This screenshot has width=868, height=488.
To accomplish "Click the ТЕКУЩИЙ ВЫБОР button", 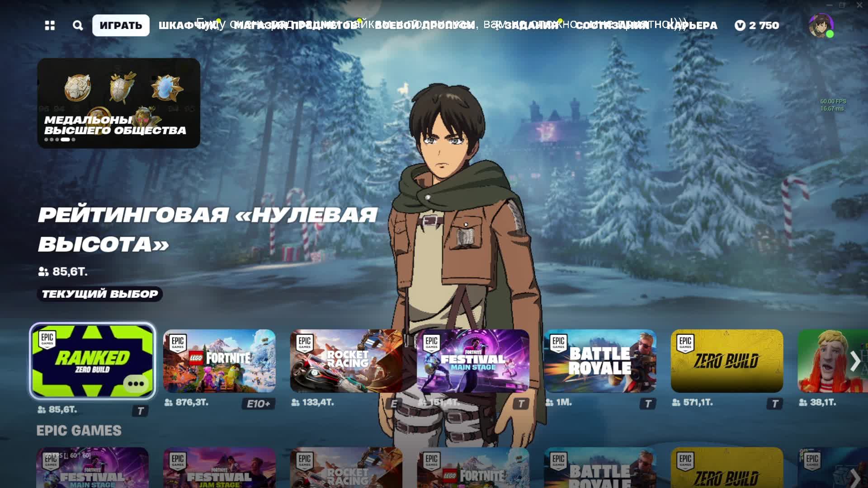I will (x=100, y=294).
